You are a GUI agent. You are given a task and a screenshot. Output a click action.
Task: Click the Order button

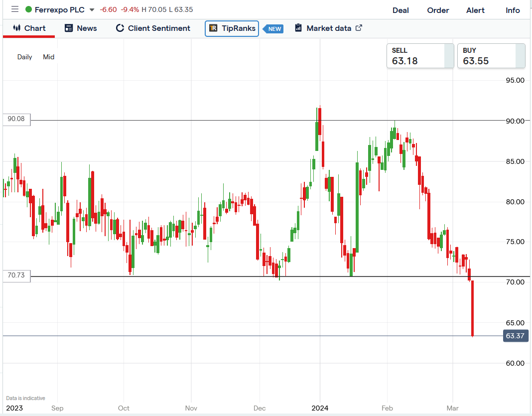(438, 10)
